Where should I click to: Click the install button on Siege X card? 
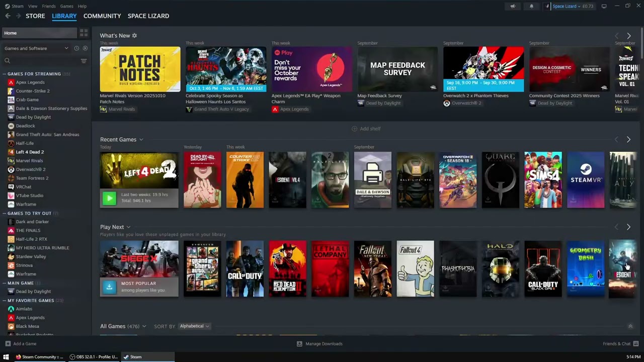[x=109, y=287]
